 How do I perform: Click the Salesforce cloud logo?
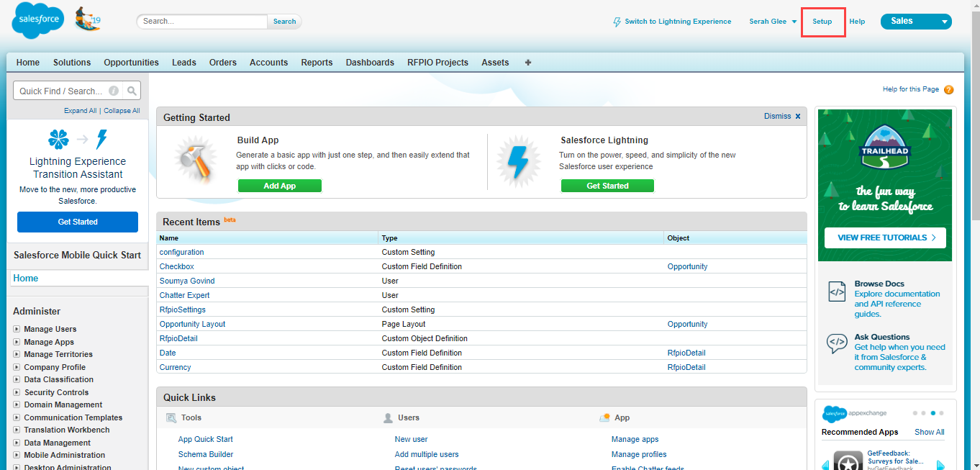pyautogui.click(x=38, y=21)
